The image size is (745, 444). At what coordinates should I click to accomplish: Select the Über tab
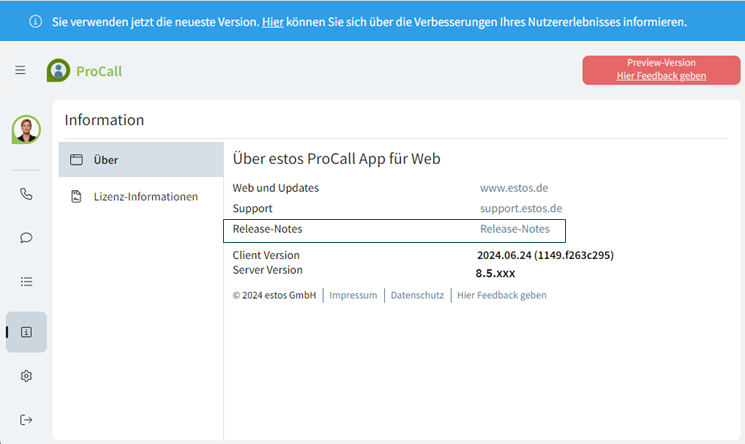click(x=141, y=160)
